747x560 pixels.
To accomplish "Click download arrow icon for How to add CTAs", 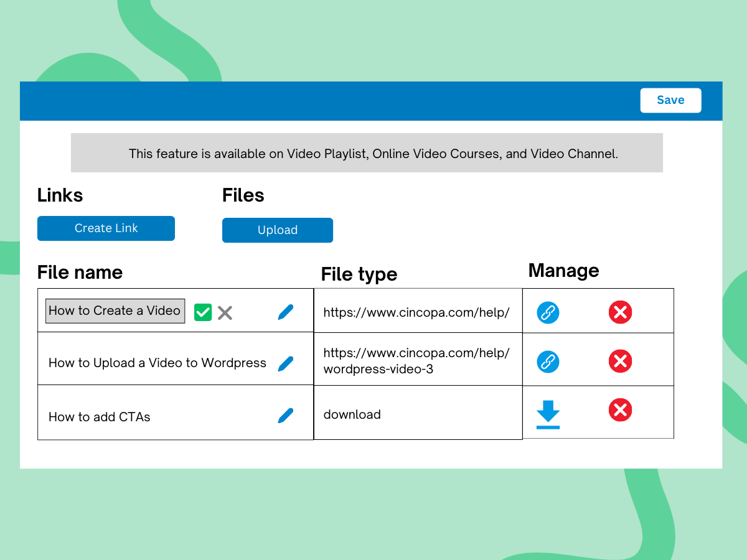I will pos(548,415).
